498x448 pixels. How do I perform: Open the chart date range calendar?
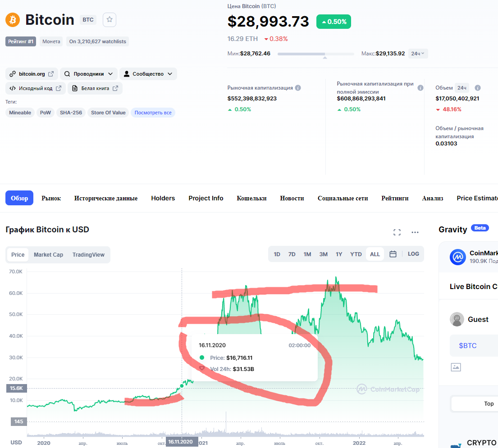coord(393,254)
